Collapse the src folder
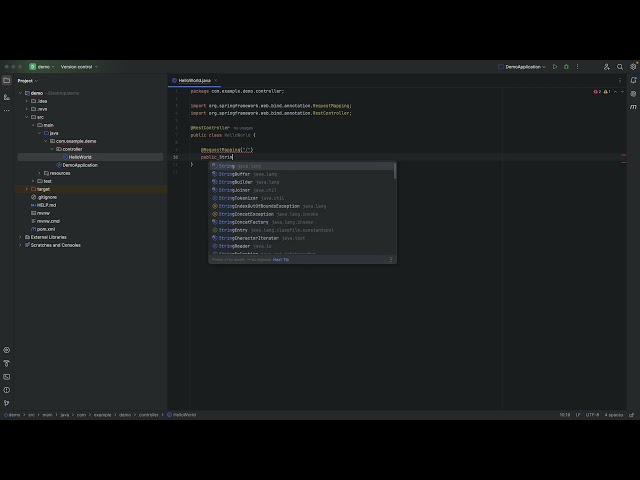 tap(27, 117)
